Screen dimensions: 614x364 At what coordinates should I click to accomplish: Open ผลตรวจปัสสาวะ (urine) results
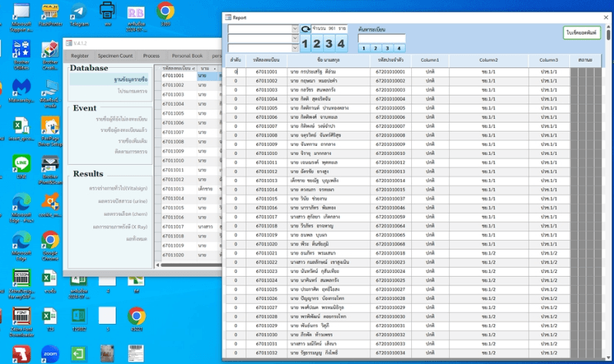(x=123, y=201)
